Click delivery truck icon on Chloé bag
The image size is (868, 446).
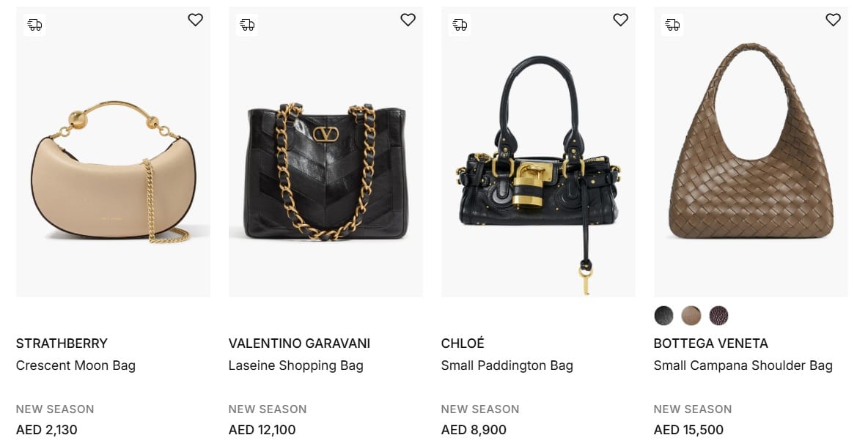tap(460, 25)
